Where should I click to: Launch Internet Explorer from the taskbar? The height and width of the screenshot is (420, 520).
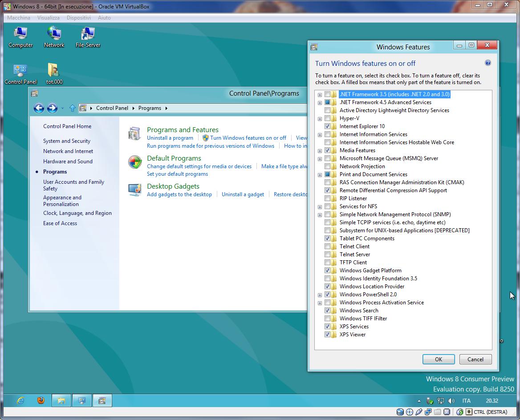[20, 400]
